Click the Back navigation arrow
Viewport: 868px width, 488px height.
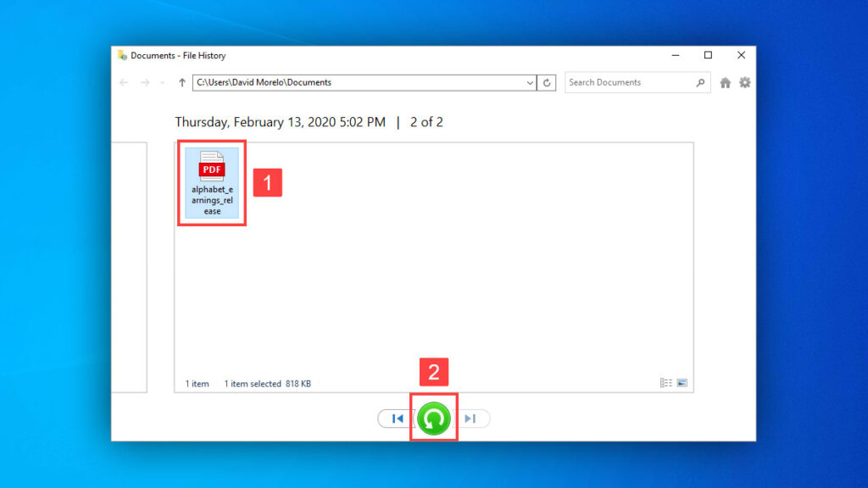(125, 83)
